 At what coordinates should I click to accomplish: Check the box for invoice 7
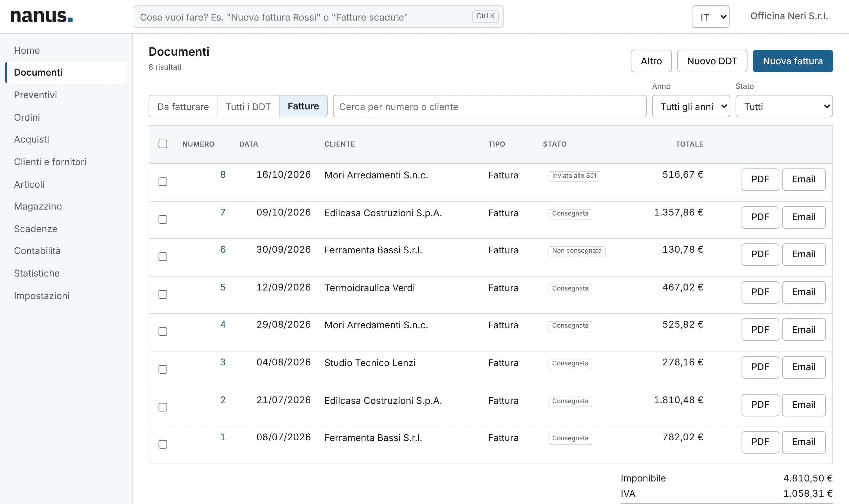[x=163, y=220]
